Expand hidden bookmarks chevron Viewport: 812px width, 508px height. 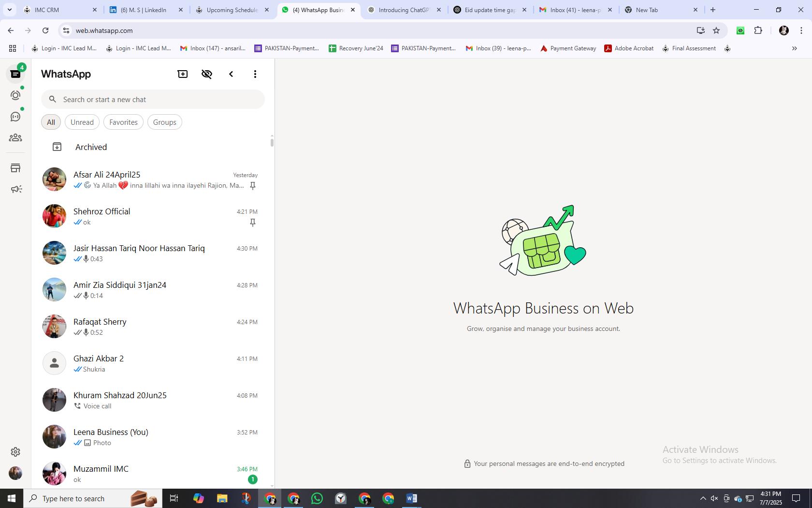tap(794, 48)
